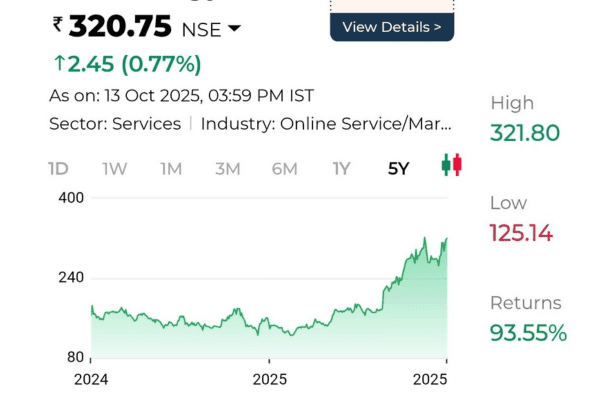Show the 1M price history
This screenshot has width=600, height=400.
tap(171, 168)
